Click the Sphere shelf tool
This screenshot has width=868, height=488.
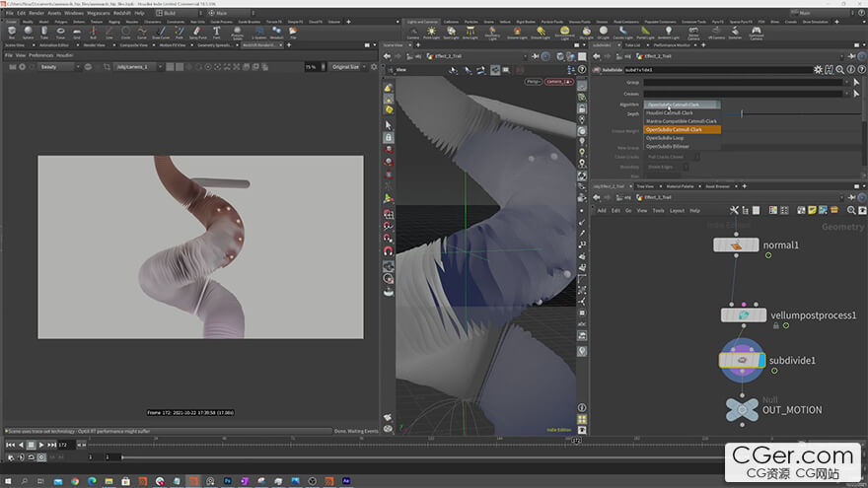click(29, 32)
